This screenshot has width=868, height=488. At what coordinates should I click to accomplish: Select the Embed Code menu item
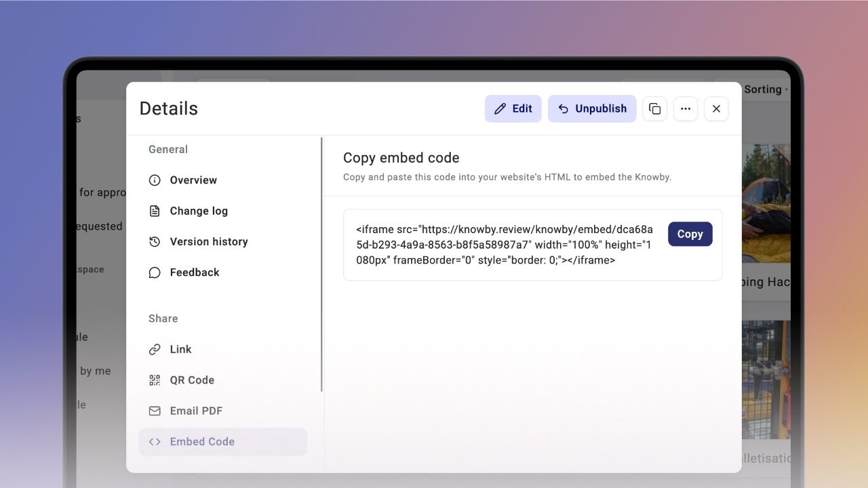pos(223,441)
